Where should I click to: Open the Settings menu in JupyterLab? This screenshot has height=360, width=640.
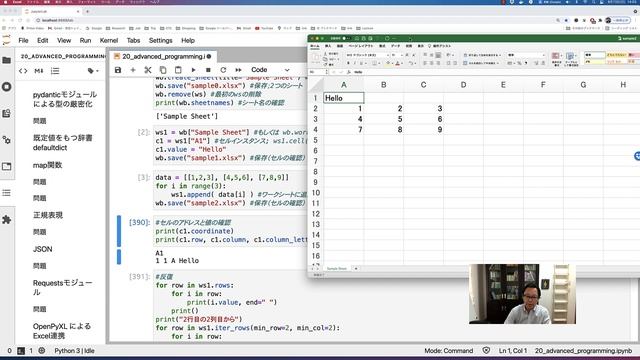160,40
